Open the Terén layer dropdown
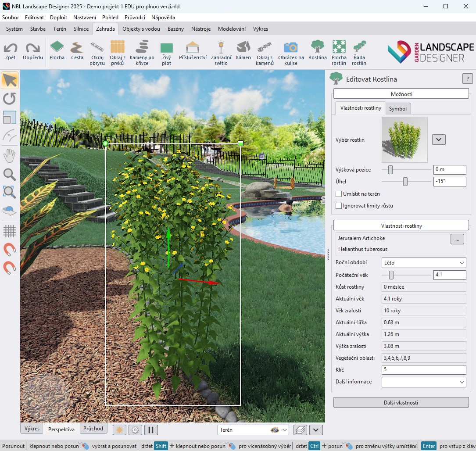This screenshot has height=451, width=476. [x=285, y=430]
